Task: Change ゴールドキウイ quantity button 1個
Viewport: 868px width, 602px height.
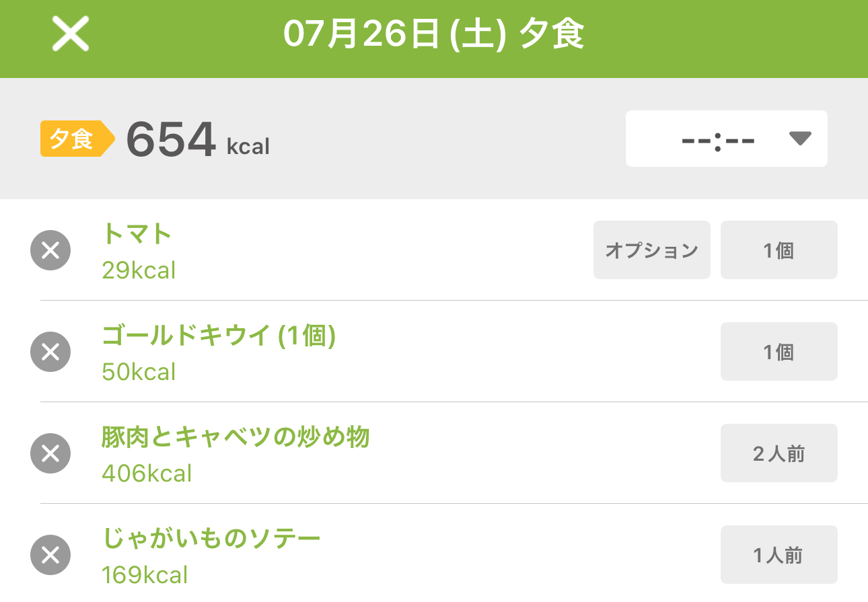Action: pyautogui.click(x=779, y=351)
